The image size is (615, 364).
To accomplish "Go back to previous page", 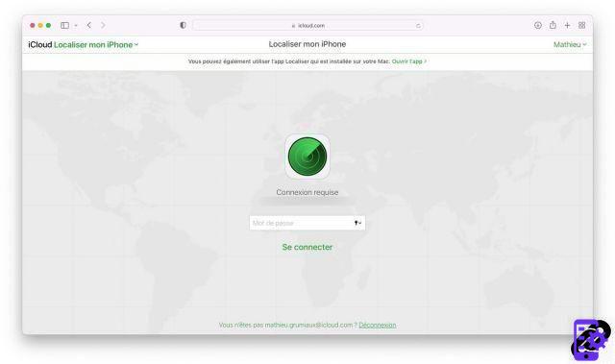I will [x=89, y=25].
